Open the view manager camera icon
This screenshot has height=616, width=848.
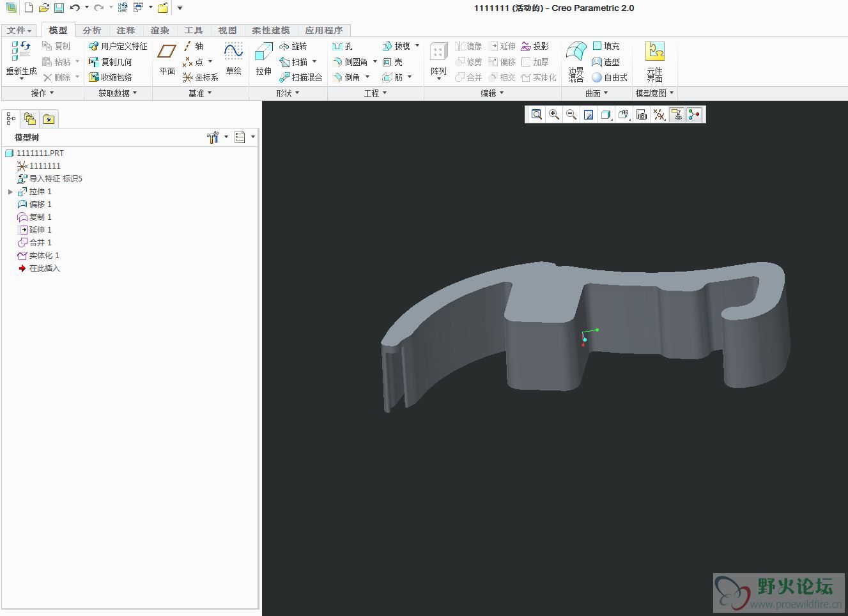tap(642, 114)
